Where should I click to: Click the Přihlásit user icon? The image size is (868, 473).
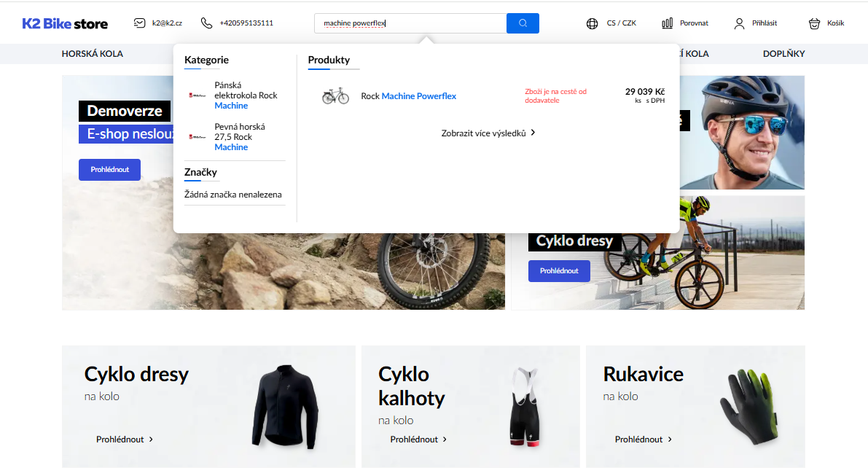(740, 23)
